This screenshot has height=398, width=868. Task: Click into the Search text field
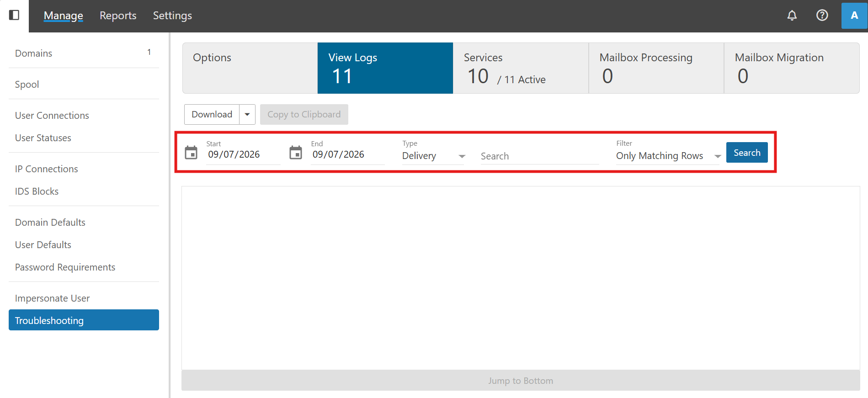(x=540, y=156)
